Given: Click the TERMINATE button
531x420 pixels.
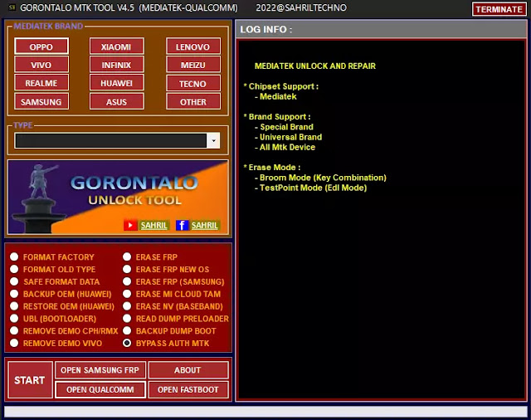Looking at the screenshot, I should [499, 9].
